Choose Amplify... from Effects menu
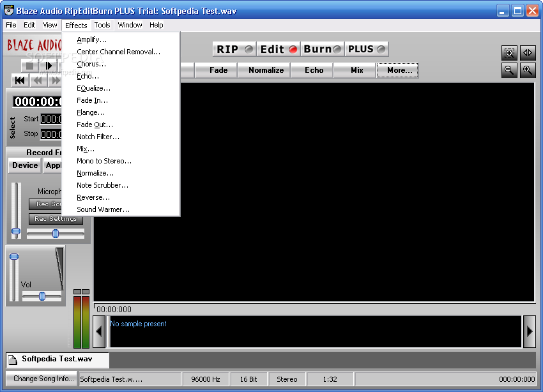 [121, 40]
